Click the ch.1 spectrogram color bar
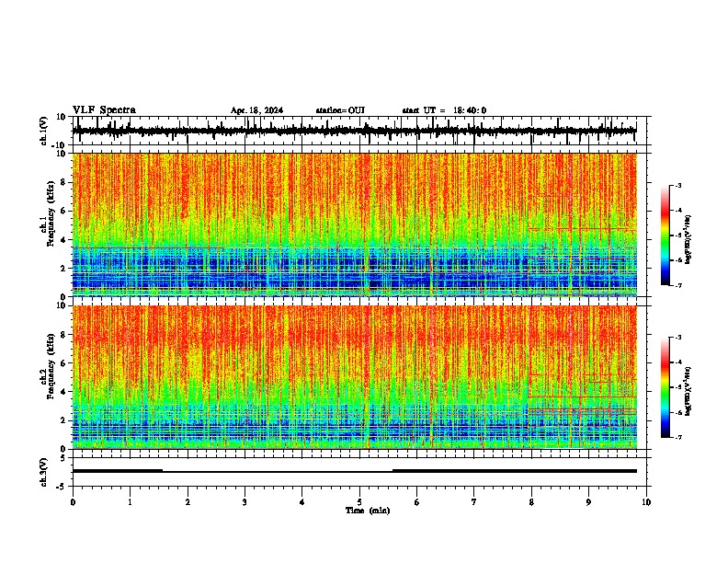 click(x=665, y=235)
